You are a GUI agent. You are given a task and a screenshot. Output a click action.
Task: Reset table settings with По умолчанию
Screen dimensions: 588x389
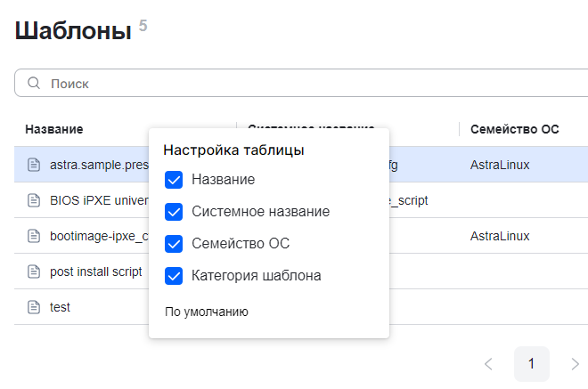(x=206, y=312)
